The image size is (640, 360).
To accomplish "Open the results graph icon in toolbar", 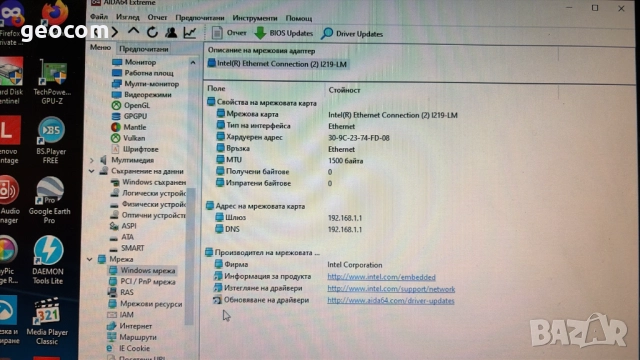I will (x=190, y=33).
